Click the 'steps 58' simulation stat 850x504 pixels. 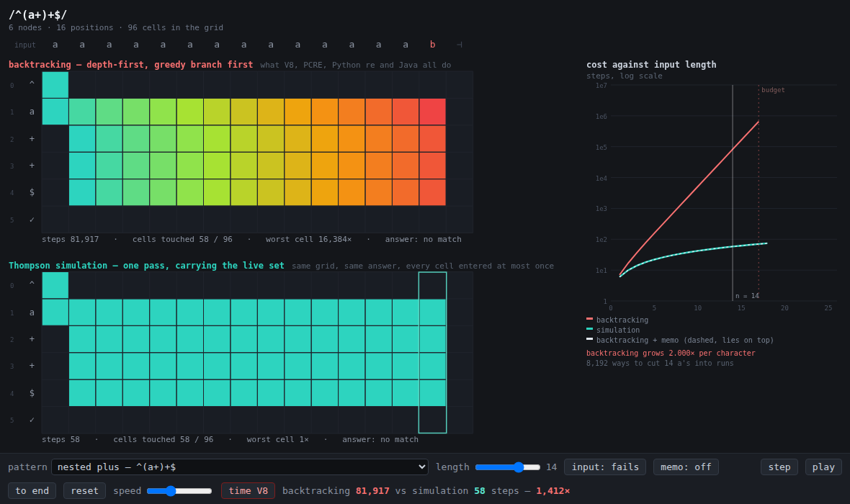coord(61,439)
